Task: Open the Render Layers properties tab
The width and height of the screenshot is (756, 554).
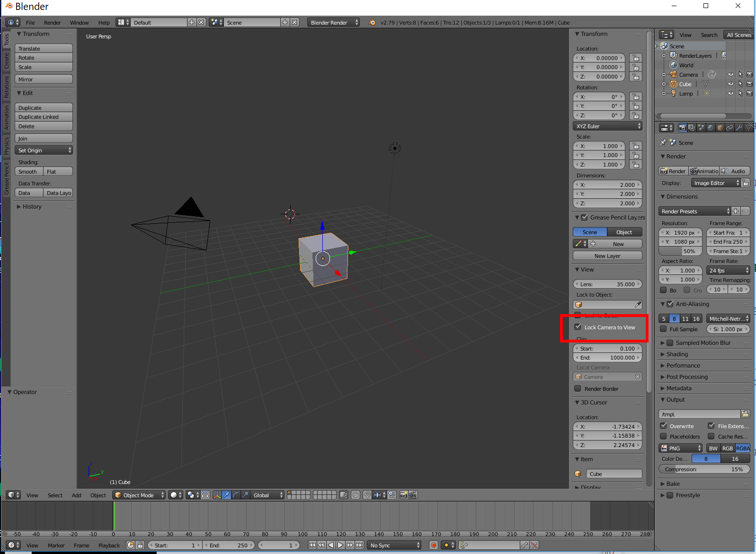Action: coord(692,128)
